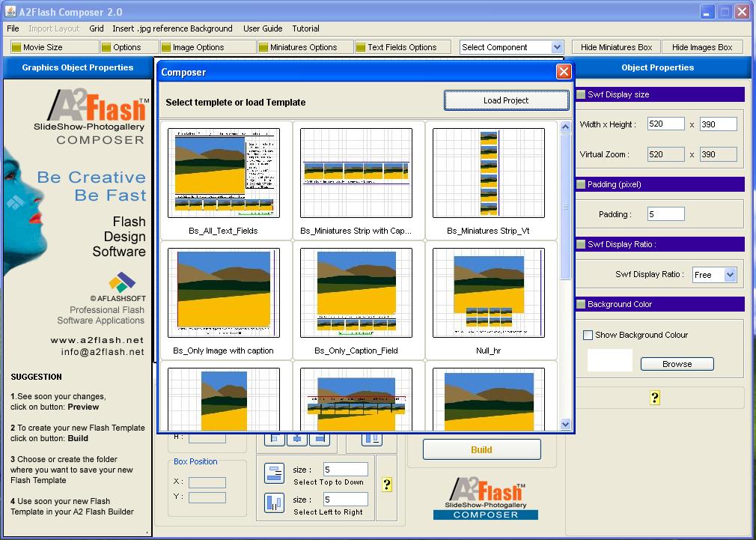This screenshot has height=540, width=756.
Task: Click the Graphics Object Properties header
Action: coord(78,67)
